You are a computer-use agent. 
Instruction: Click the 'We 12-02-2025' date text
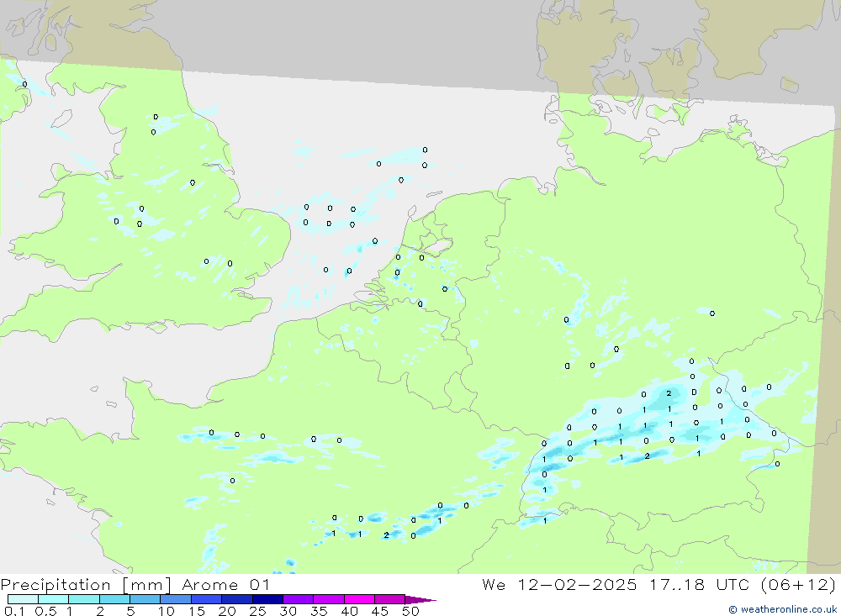click(x=559, y=585)
